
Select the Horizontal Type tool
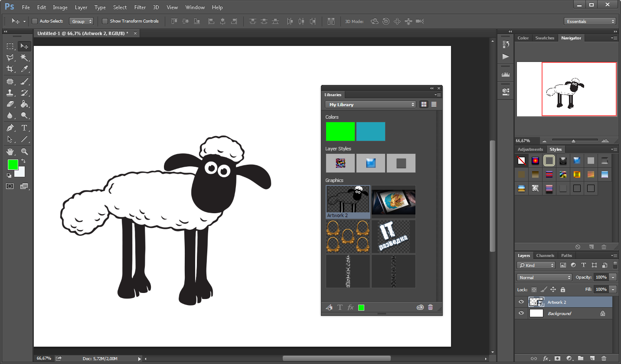[25, 128]
